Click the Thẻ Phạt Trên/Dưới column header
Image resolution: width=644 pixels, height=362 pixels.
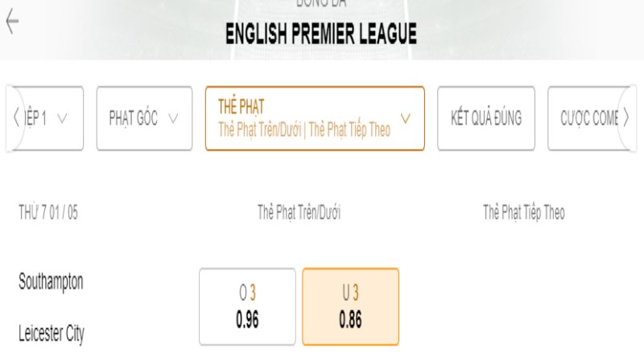point(299,212)
